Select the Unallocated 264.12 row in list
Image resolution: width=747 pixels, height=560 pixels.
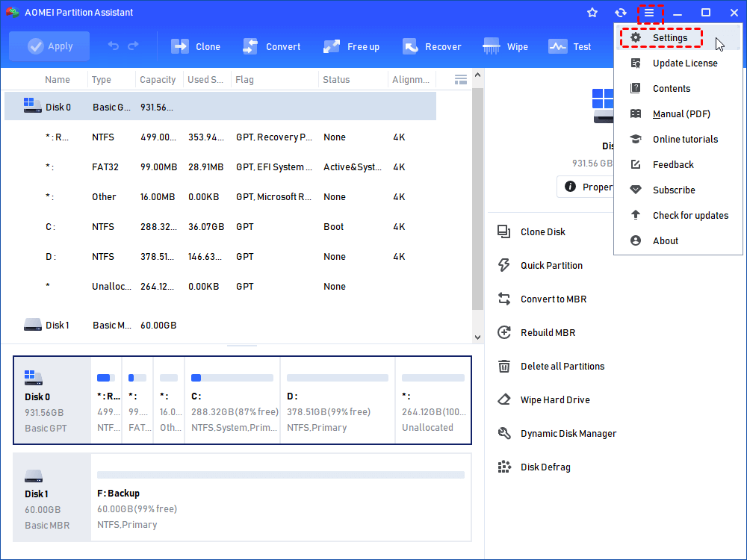[x=220, y=286]
